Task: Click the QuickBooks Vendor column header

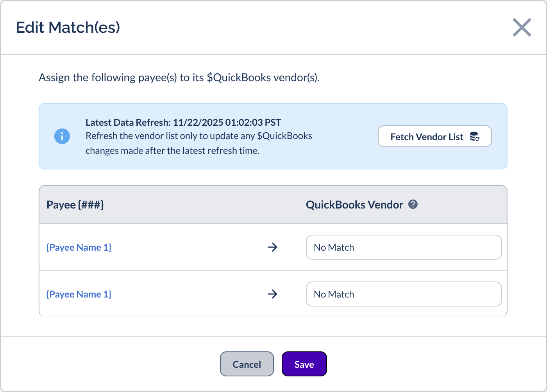Action: point(354,204)
